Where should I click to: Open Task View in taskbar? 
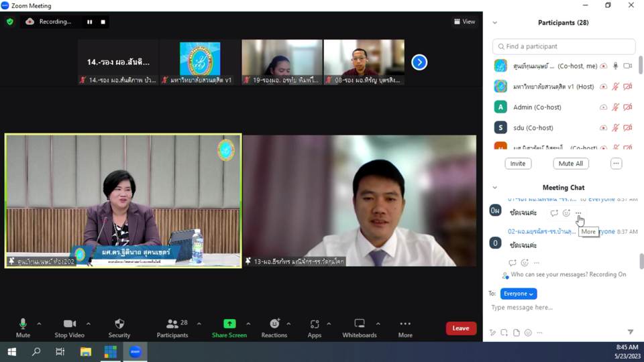(x=60, y=352)
